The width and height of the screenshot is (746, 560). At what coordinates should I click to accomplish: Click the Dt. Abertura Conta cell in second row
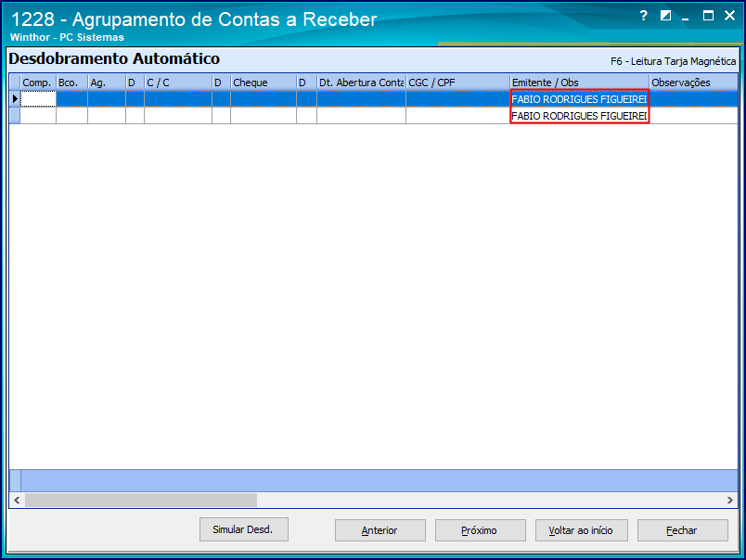pyautogui.click(x=361, y=116)
